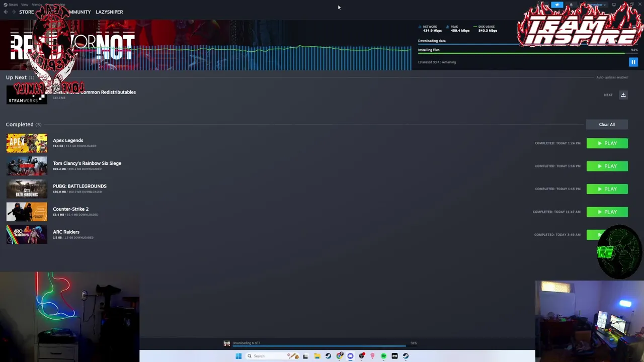Switch to the STORE tab

[x=26, y=12]
